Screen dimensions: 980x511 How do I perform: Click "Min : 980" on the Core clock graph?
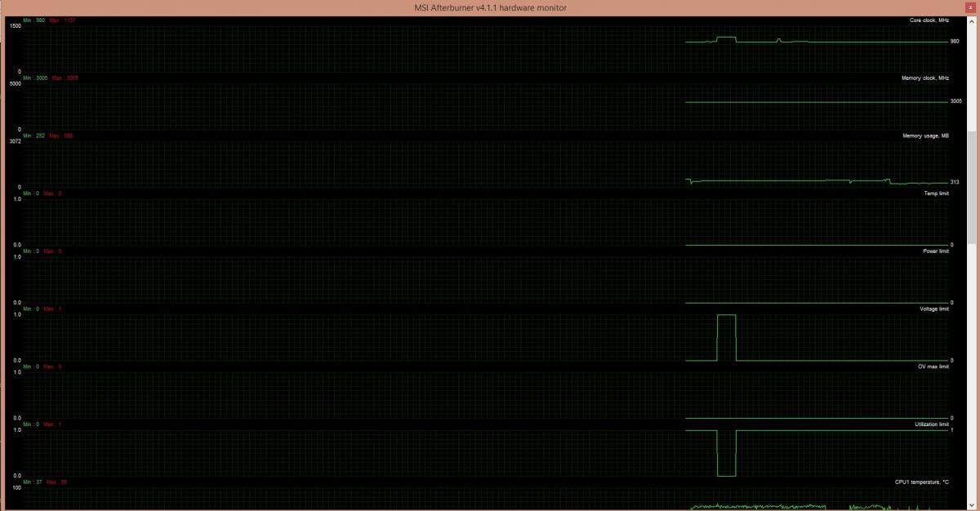tap(34, 20)
